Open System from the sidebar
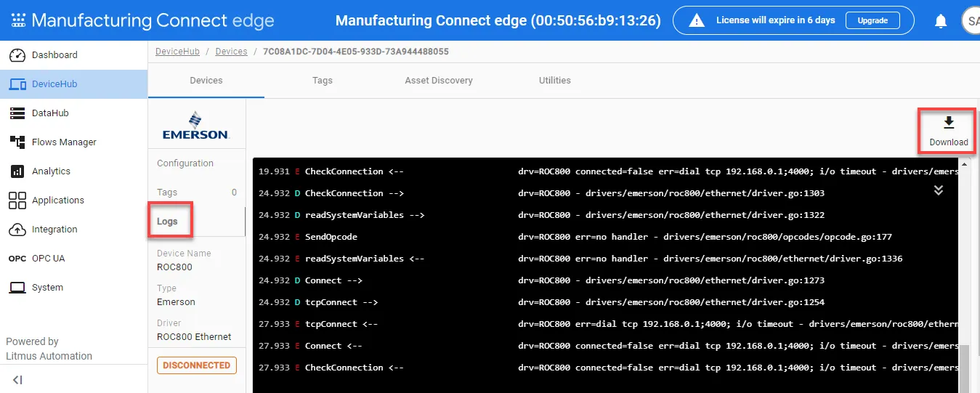Image resolution: width=980 pixels, height=393 pixels. tap(74, 288)
